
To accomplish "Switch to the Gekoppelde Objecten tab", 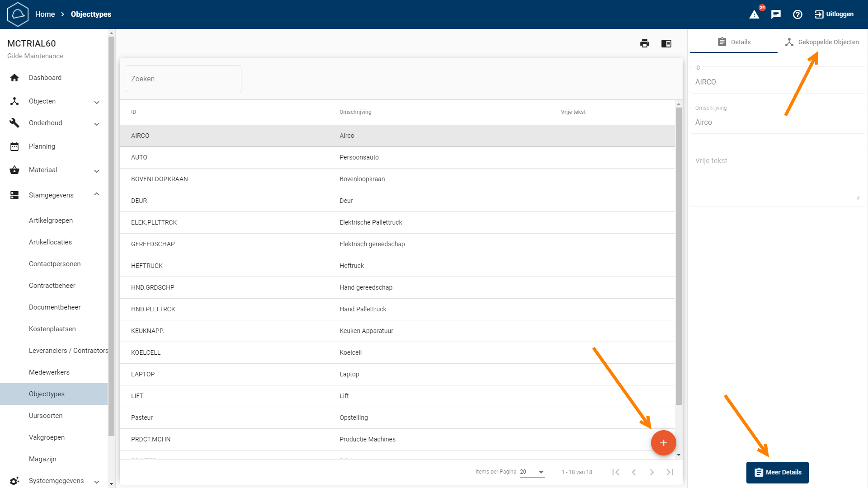I will (x=822, y=42).
